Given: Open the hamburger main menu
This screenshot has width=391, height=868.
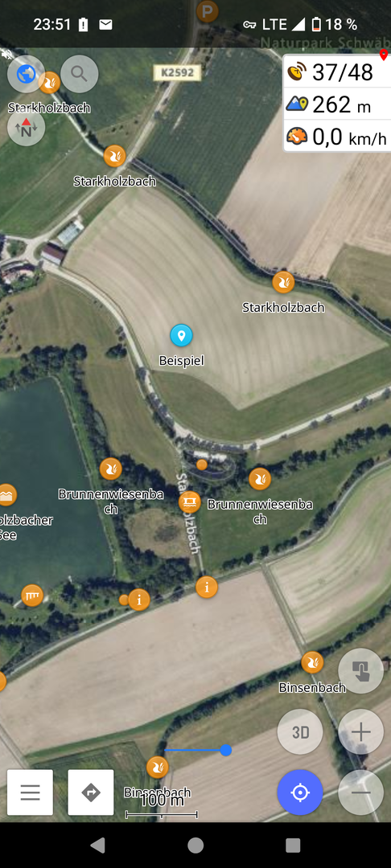Looking at the screenshot, I should [30, 792].
